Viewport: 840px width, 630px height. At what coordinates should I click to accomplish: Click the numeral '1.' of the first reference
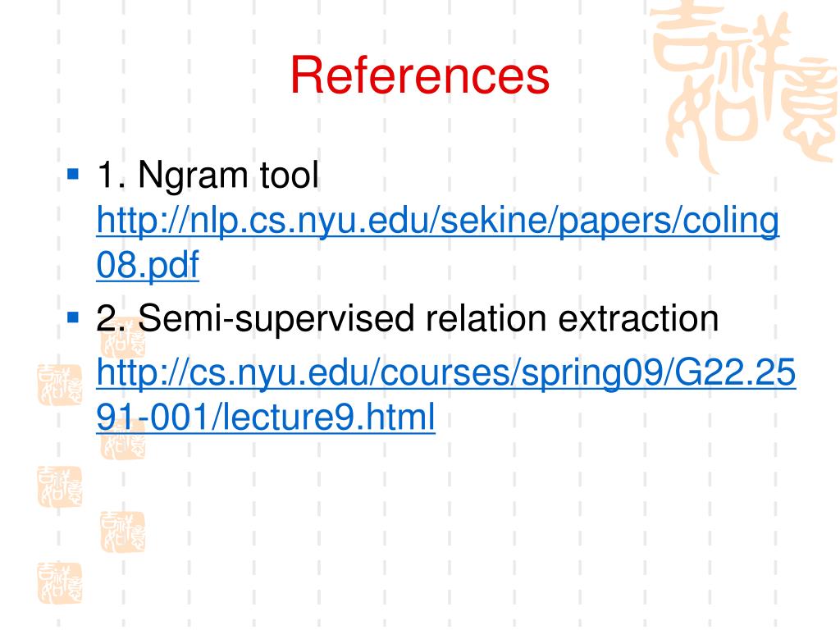(x=112, y=175)
